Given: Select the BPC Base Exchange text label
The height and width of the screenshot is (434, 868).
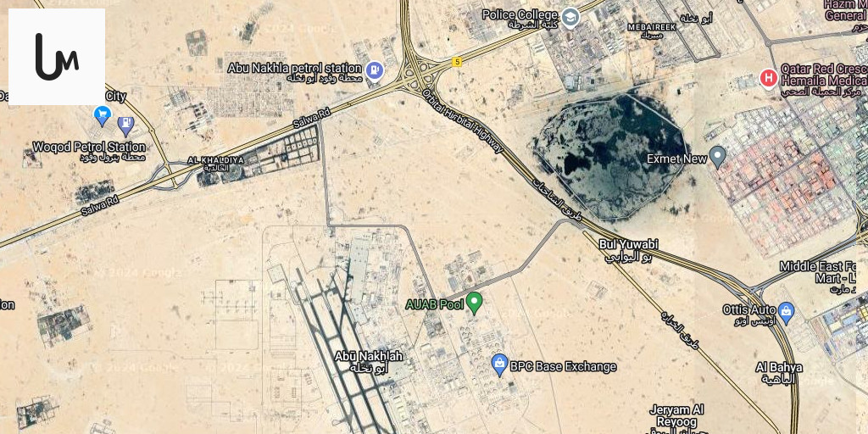Looking at the screenshot, I should tap(563, 366).
